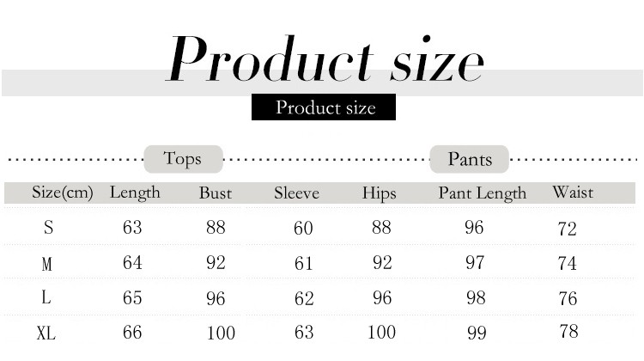Select the black Product size banner
This screenshot has height=361, width=644.
(x=324, y=107)
